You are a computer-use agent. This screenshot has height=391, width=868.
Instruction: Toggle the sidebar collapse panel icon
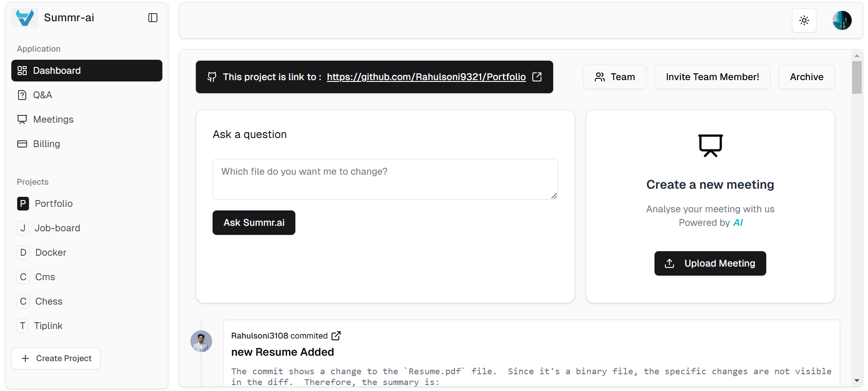tap(153, 18)
